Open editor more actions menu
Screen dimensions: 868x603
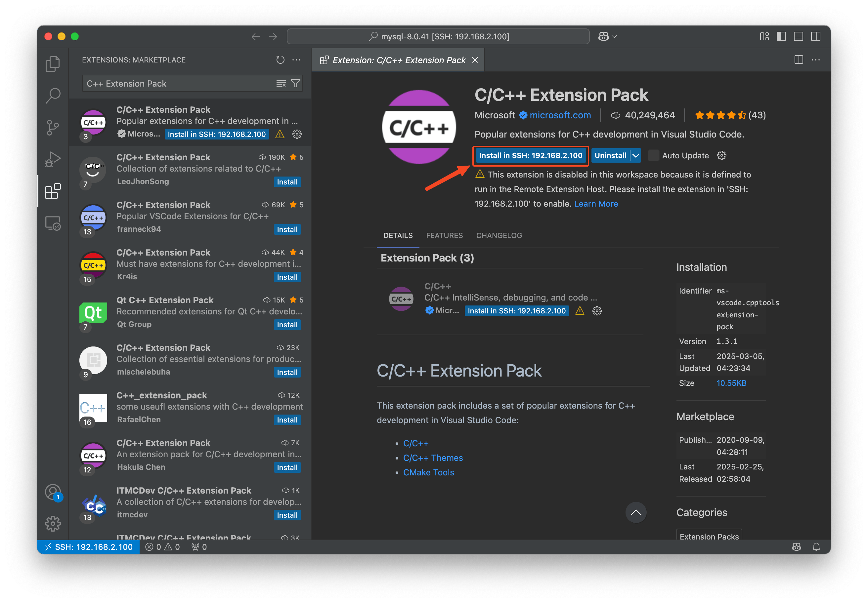pos(815,60)
